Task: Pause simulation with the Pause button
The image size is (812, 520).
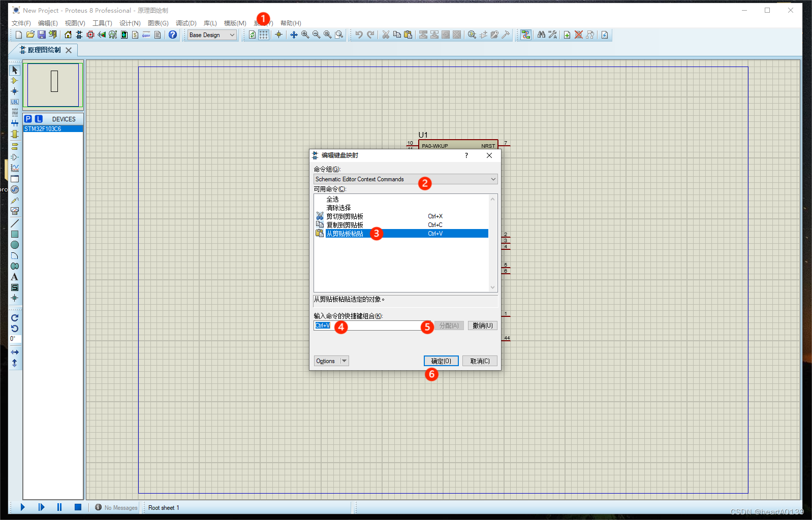Action: pyautogui.click(x=59, y=507)
